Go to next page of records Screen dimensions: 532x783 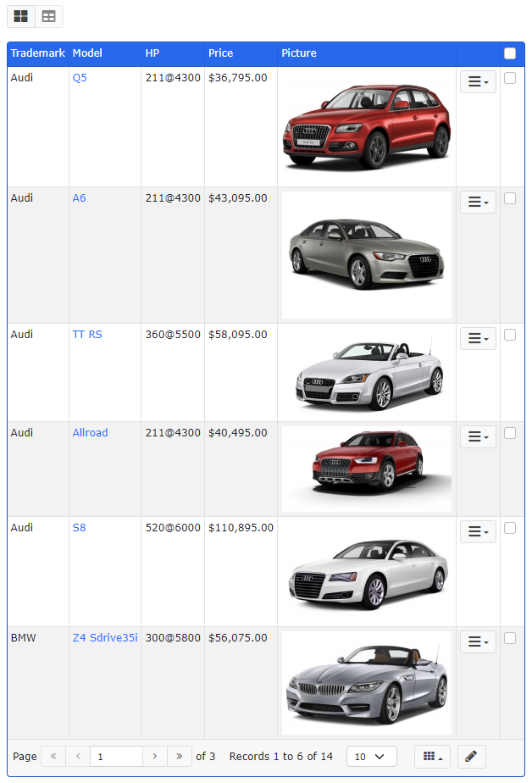(x=155, y=757)
